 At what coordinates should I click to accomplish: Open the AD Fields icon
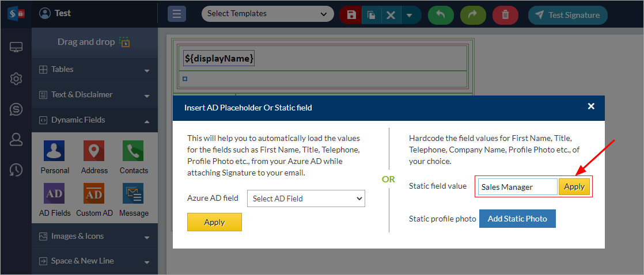pos(54,194)
